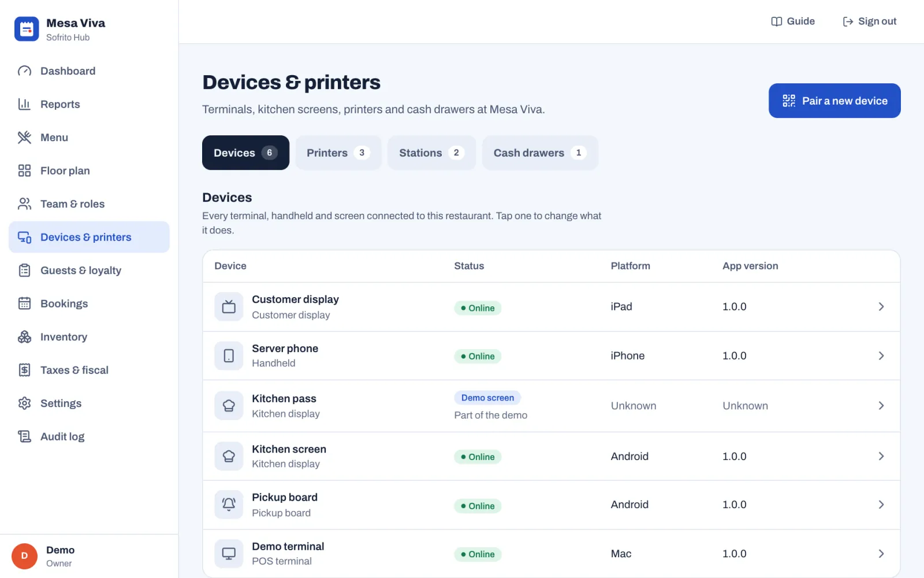Switch to the Cash drawers tab
Image resolution: width=924 pixels, height=578 pixels.
click(540, 153)
